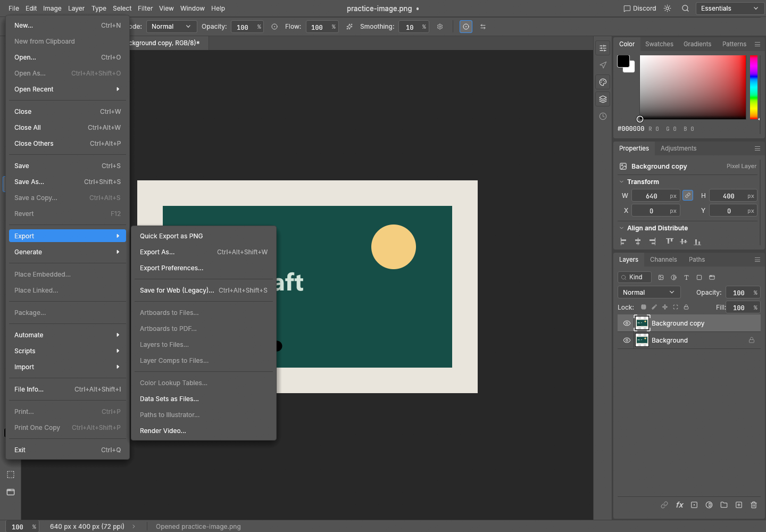Expand the Open Recent submenu
Screen dimensions: 766x532
click(68, 89)
